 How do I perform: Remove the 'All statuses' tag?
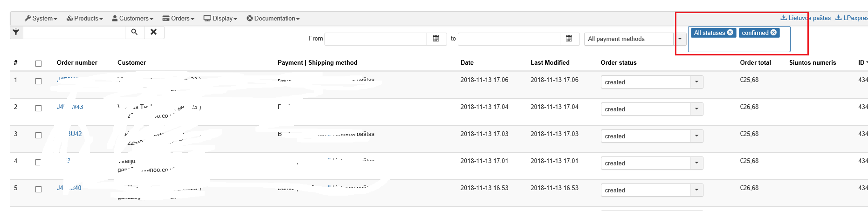click(x=730, y=33)
